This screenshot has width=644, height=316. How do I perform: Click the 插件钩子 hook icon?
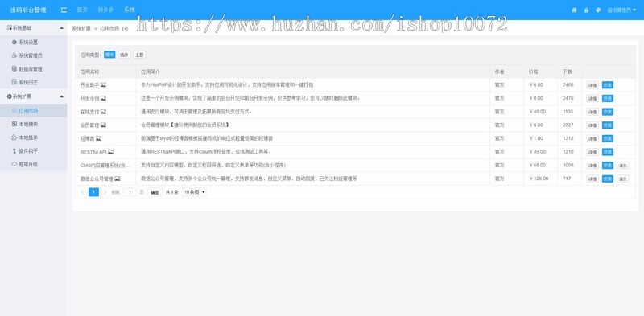(x=14, y=151)
